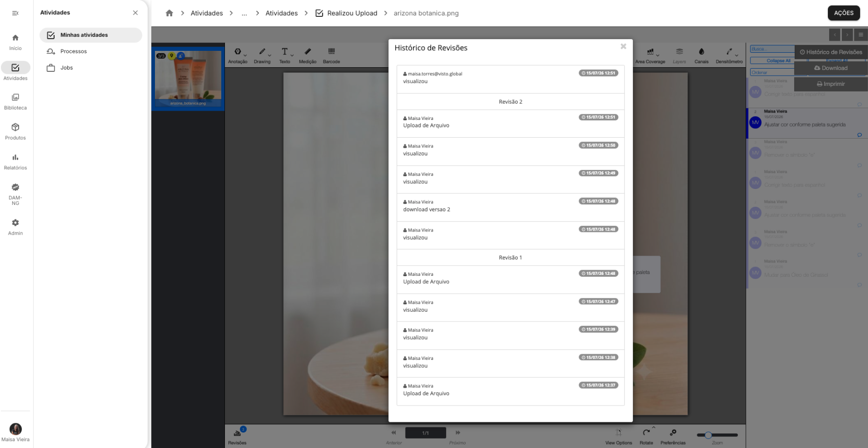Click the 15/07/26 12:39 timestamp badge
This screenshot has height=448, width=868.
[x=599, y=329]
